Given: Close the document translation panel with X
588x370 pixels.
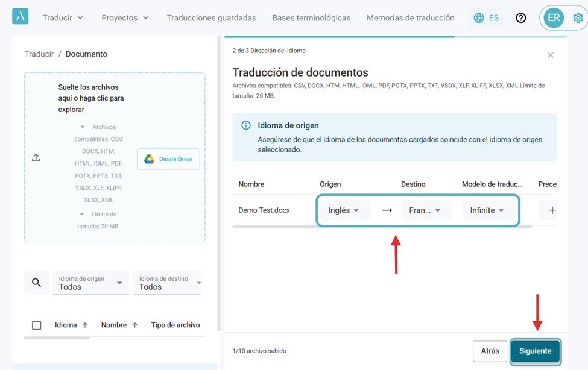Looking at the screenshot, I should tap(550, 55).
